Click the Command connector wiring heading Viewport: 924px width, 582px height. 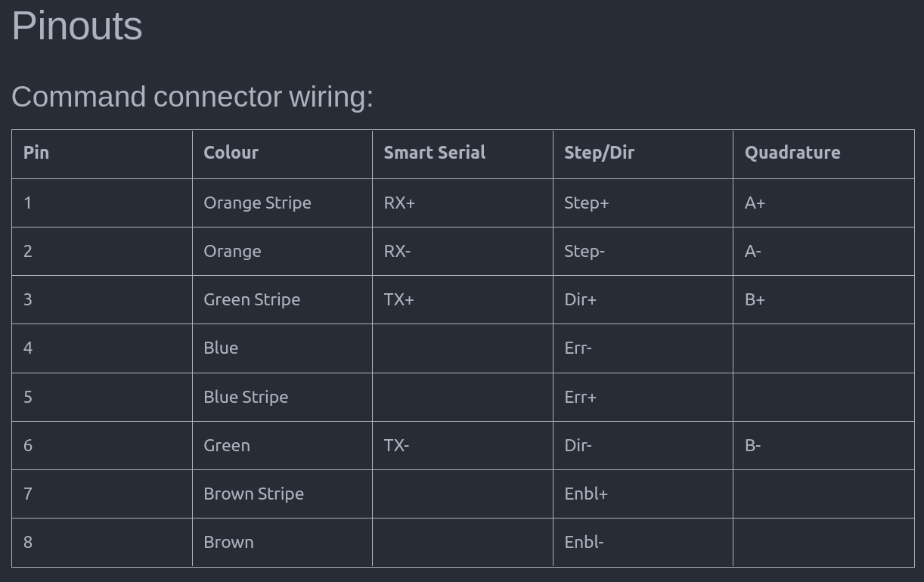(193, 97)
